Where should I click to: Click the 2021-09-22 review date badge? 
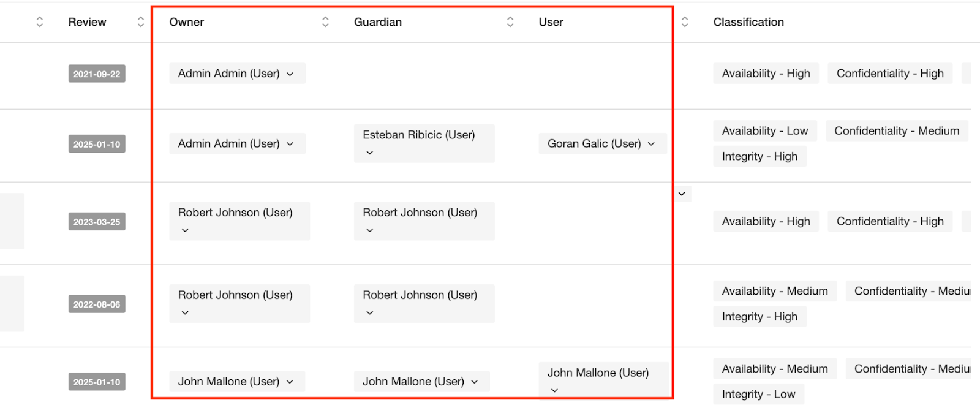coord(97,74)
